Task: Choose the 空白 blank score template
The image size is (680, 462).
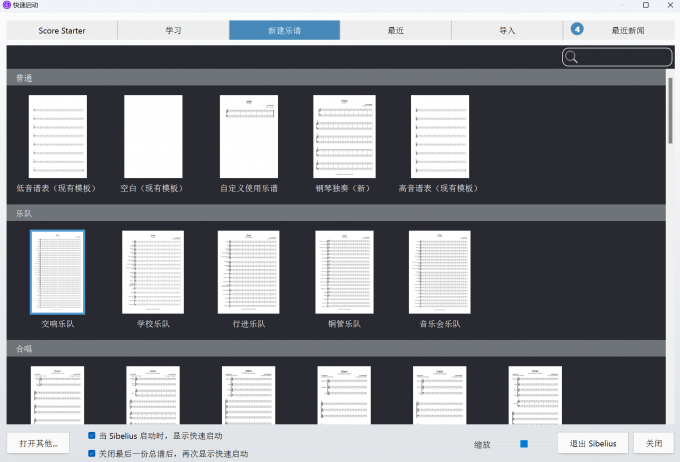Action: (x=153, y=137)
